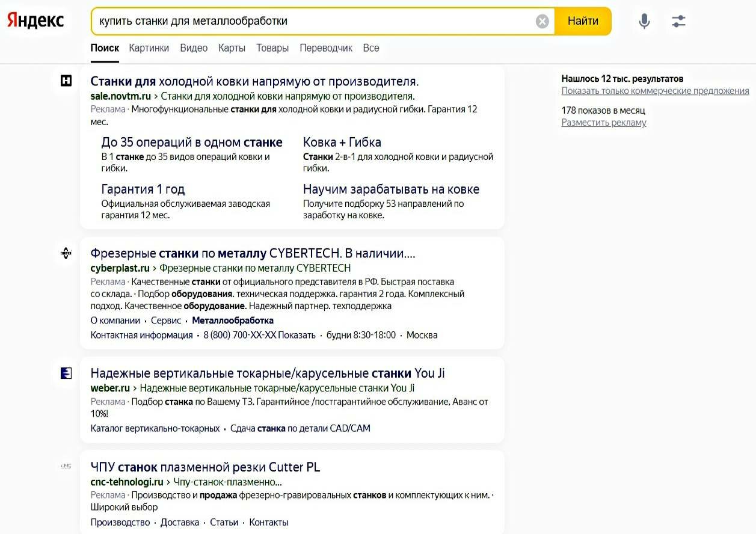Open sale.novtm.ru green URL link
The width and height of the screenshot is (756, 534).
120,96
